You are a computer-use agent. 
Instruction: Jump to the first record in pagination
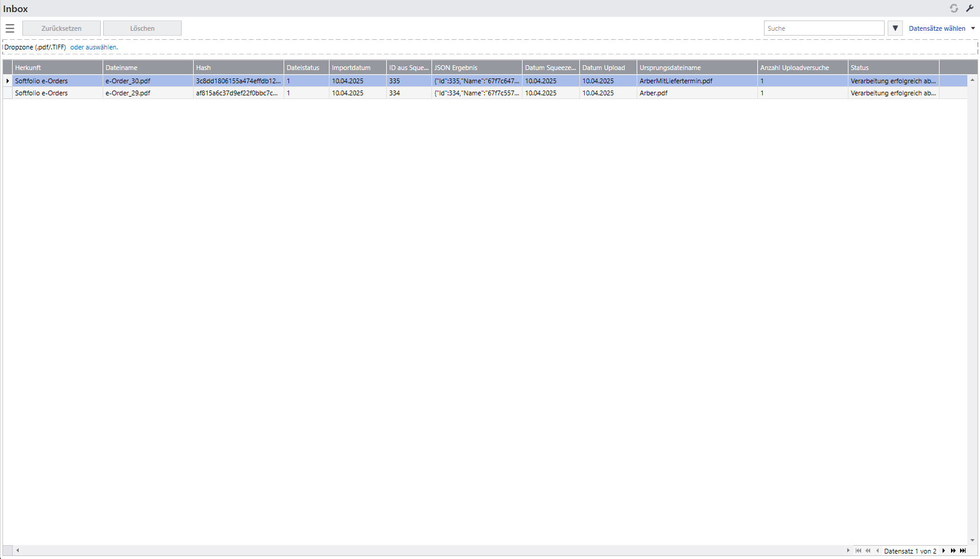(x=858, y=551)
